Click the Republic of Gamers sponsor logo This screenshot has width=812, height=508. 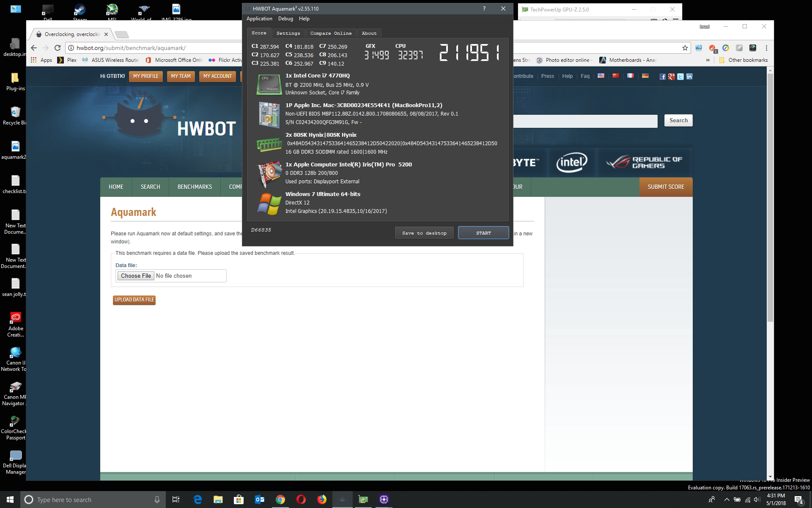(x=645, y=162)
